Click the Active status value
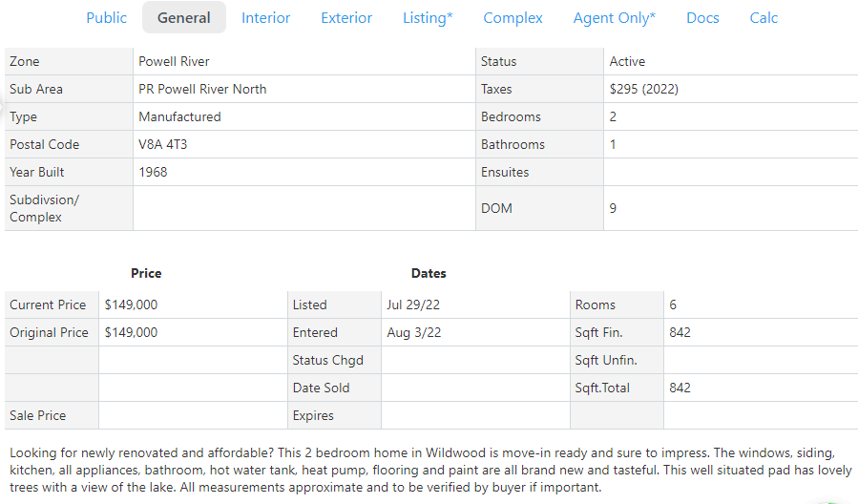This screenshot has height=504, width=858. pos(627,61)
